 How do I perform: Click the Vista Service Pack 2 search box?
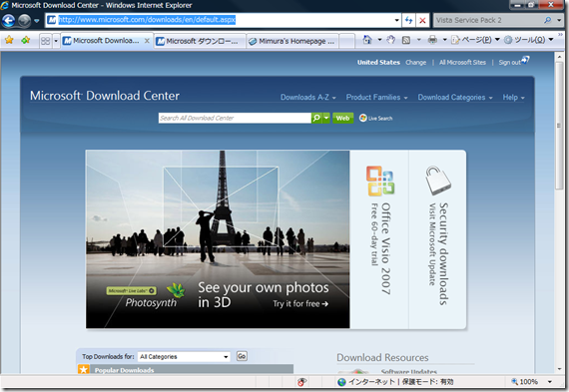488,20
